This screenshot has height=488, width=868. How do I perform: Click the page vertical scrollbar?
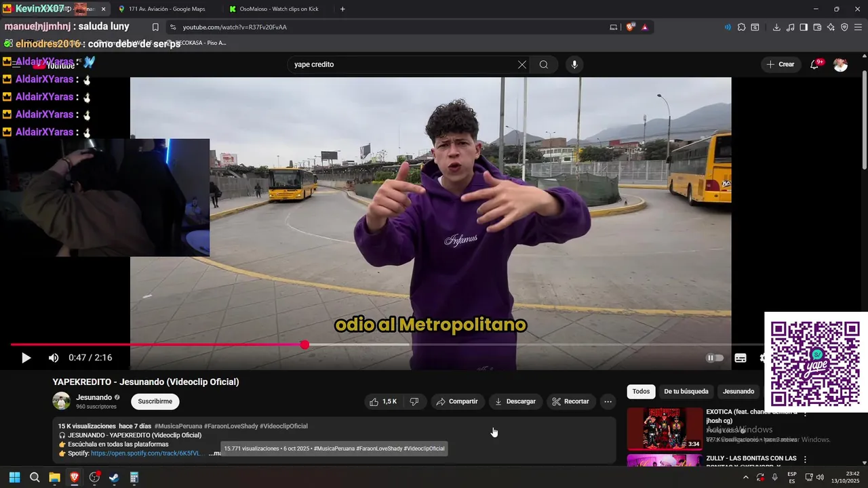pos(864,119)
